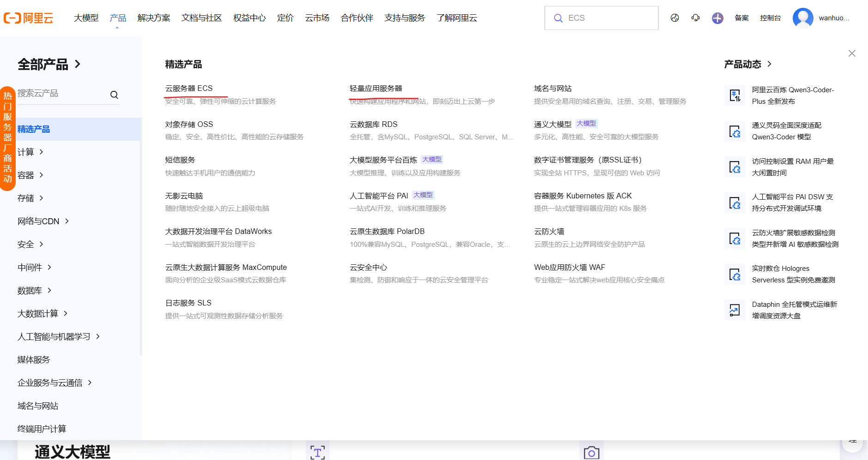Image resolution: width=868 pixels, height=460 pixels.
Task: Click the text recognition icon at bottom
Action: click(318, 452)
